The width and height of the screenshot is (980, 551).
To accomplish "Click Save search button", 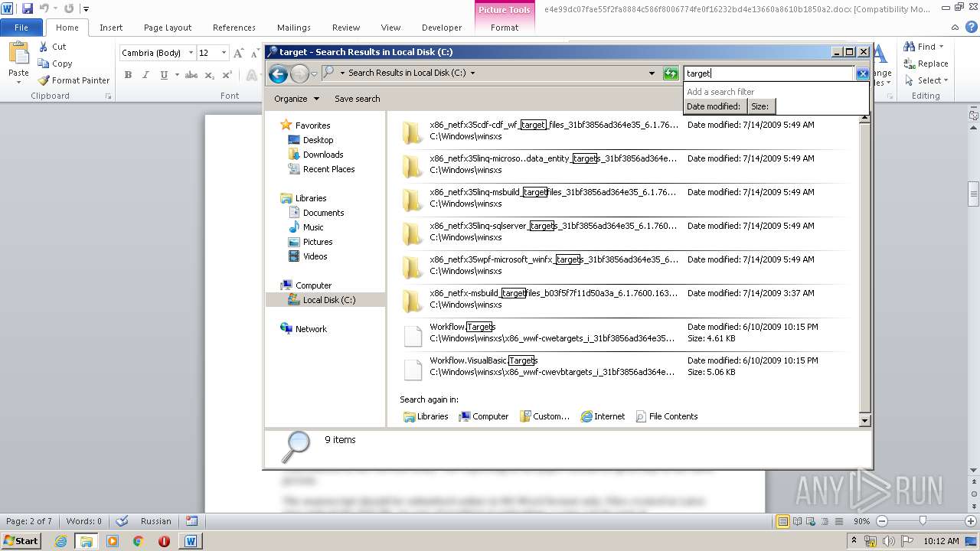I will point(357,99).
